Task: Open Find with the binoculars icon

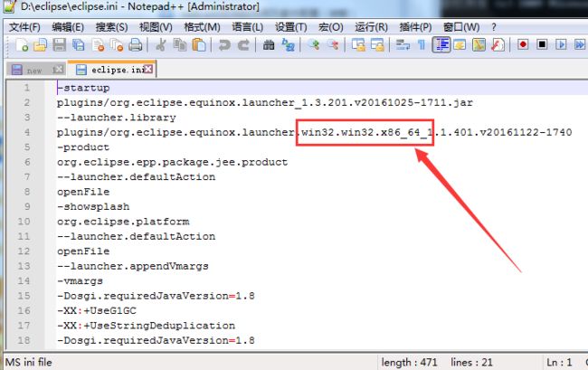Action: [x=269, y=45]
